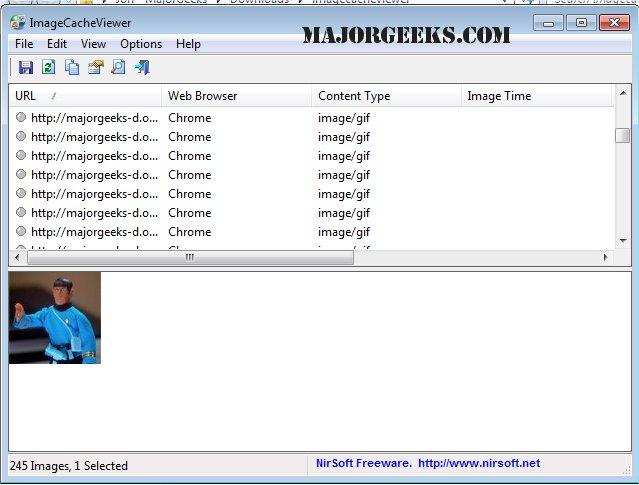Click the Copy Selected Items toolbar icon
The width and height of the screenshot is (639, 485).
[x=72, y=67]
